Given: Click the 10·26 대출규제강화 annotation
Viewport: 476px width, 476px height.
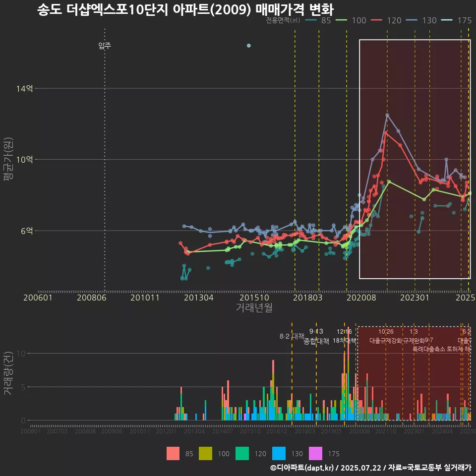Looking at the screenshot, I should tap(386, 336).
